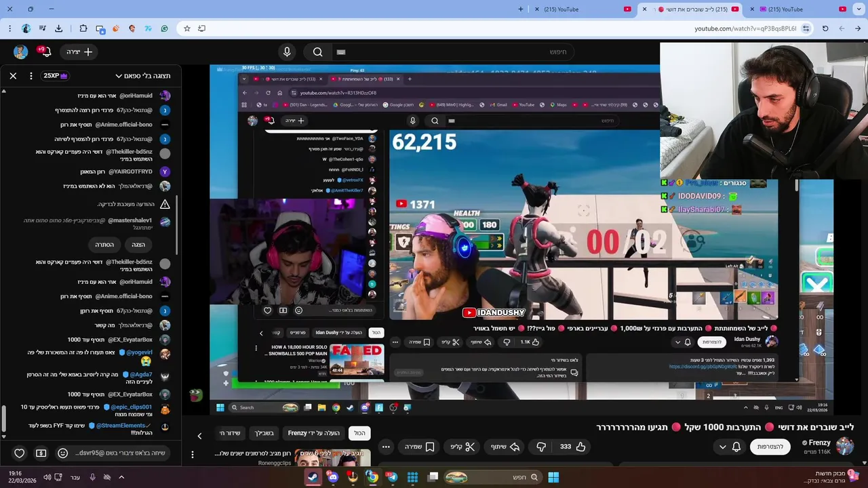Select the בשבילך chip
This screenshot has width=868, height=488.
[264, 433]
